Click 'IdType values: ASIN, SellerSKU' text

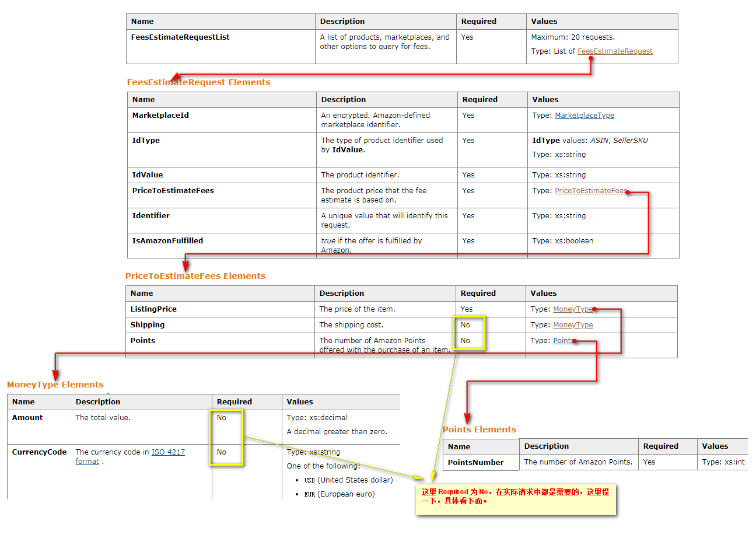[x=590, y=141]
